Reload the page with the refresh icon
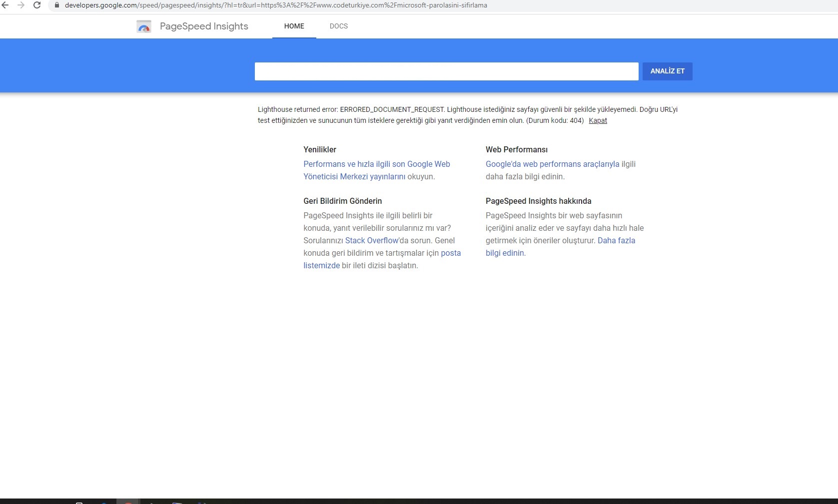 pyautogui.click(x=37, y=5)
